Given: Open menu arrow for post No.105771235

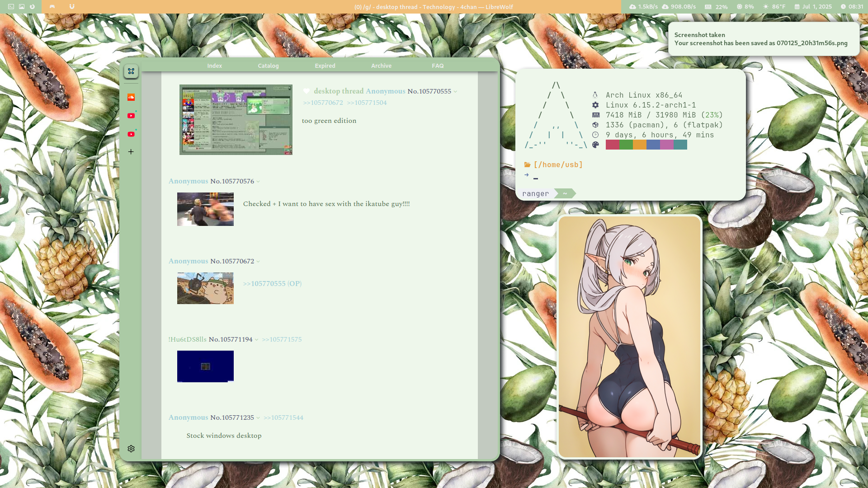Looking at the screenshot, I should 258,418.
